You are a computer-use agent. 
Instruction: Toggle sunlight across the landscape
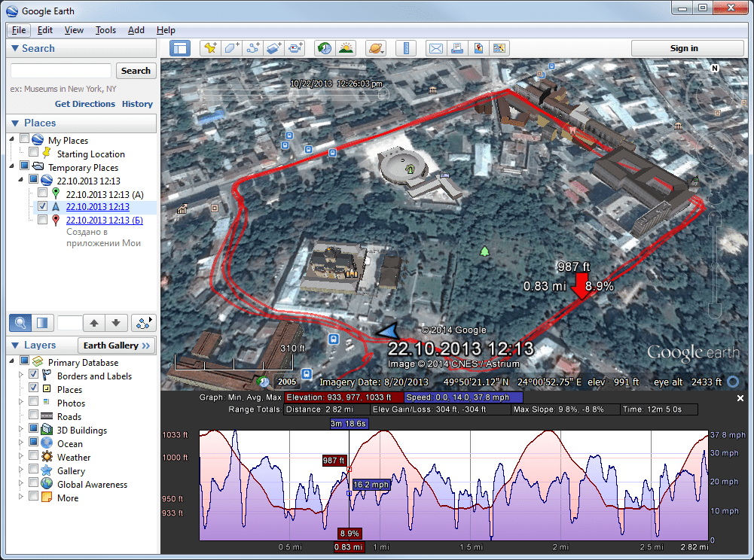[345, 47]
